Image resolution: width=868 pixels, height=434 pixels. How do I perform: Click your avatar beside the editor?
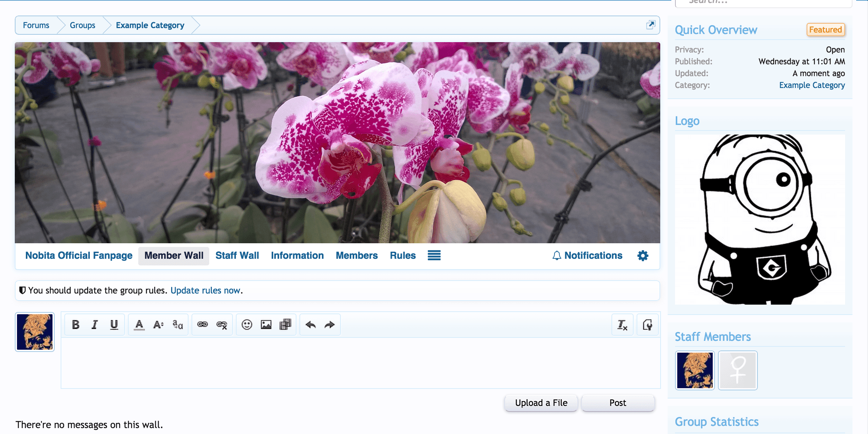35,332
